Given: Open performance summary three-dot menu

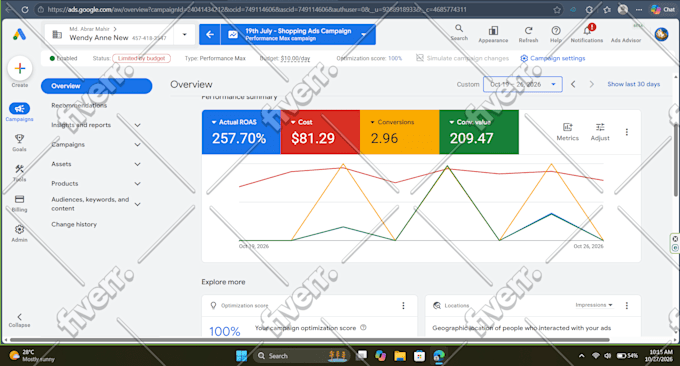Looking at the screenshot, I should pyautogui.click(x=627, y=132).
